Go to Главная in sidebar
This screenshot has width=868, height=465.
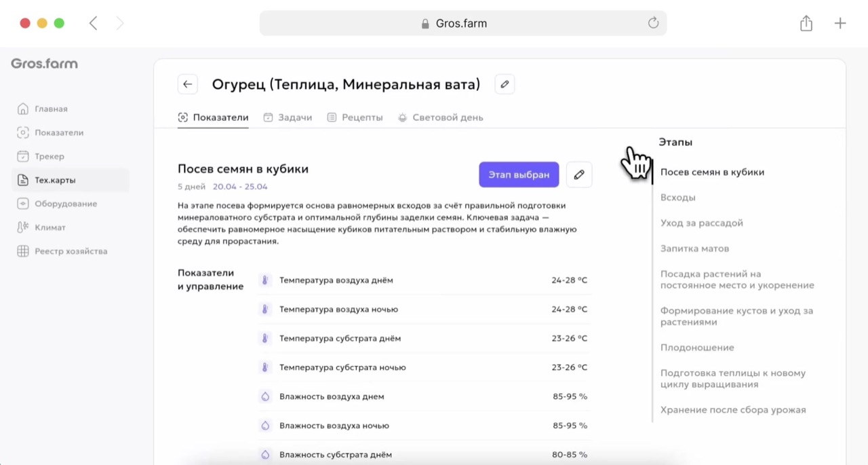tap(51, 109)
